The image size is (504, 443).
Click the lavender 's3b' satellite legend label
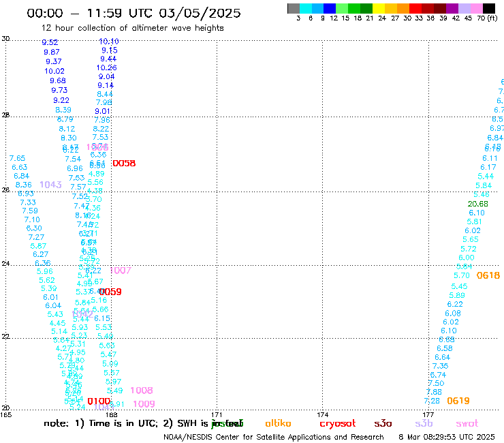(x=424, y=423)
